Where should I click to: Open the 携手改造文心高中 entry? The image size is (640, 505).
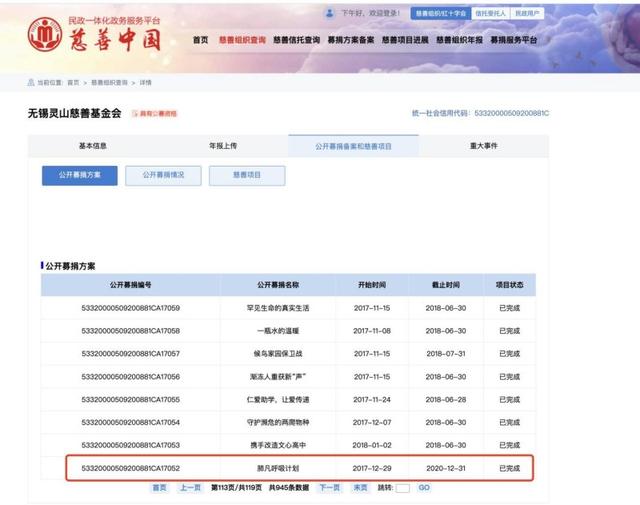(x=278, y=445)
